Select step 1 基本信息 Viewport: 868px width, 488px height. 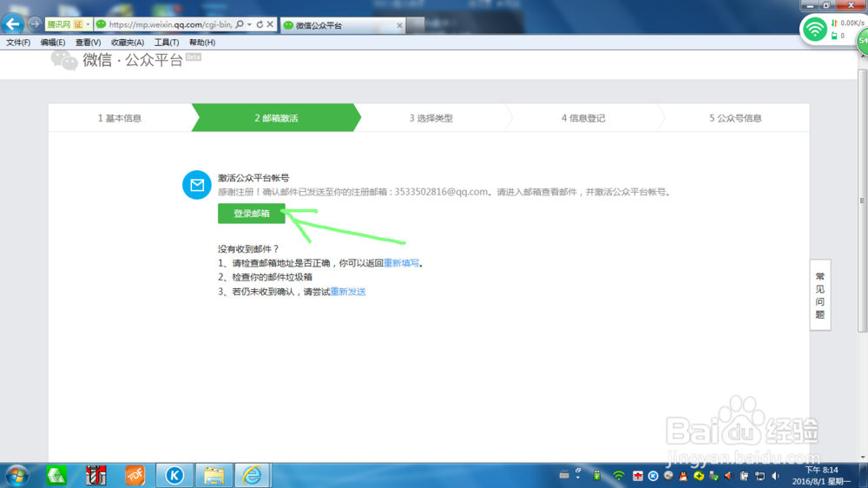tap(120, 118)
